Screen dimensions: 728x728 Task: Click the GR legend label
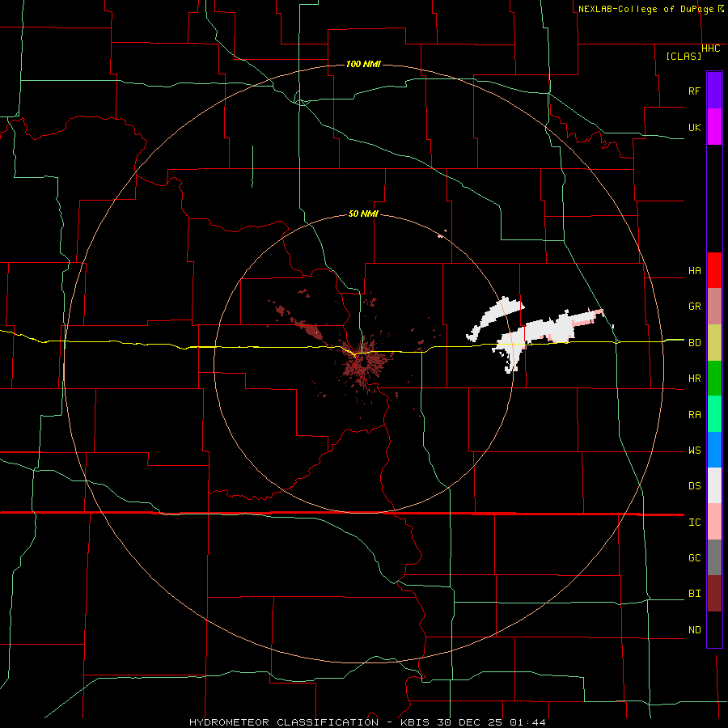694,307
